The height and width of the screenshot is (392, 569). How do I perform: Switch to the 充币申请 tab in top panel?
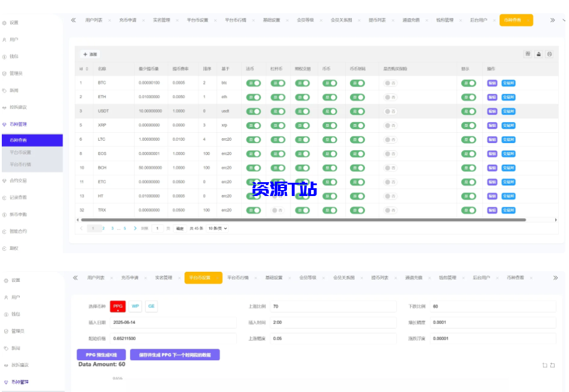pyautogui.click(x=128, y=20)
